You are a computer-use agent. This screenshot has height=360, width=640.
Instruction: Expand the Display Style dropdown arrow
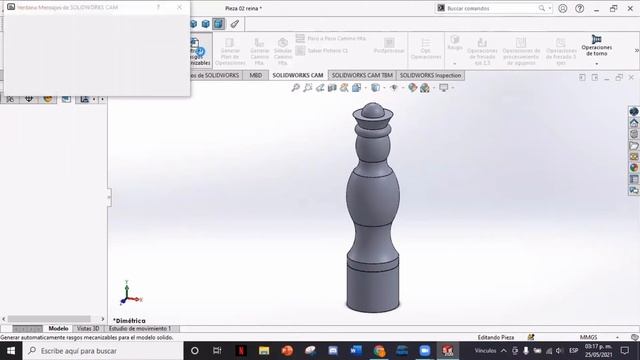[x=384, y=88]
